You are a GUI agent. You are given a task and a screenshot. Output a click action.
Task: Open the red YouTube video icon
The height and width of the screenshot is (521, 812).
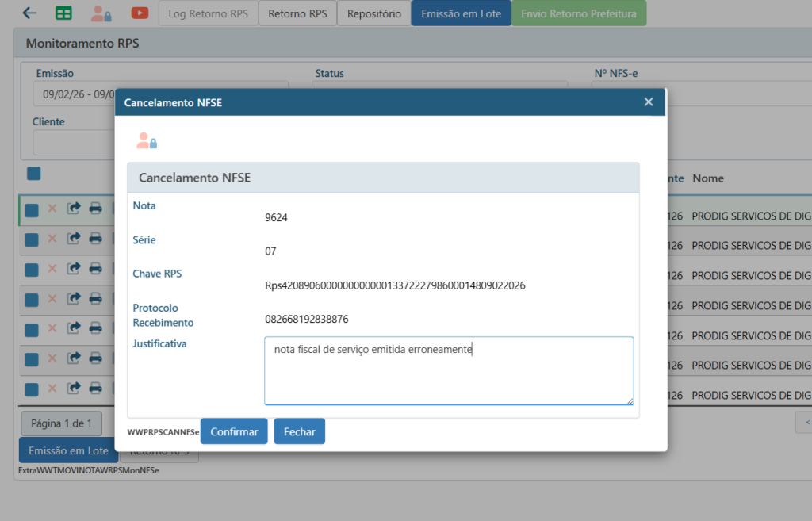coord(140,13)
